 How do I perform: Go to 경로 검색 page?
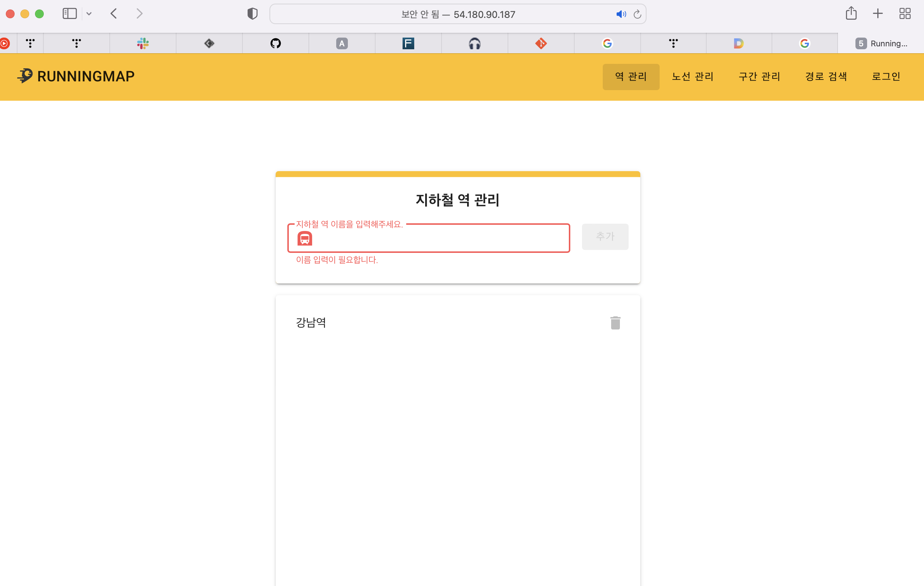[x=826, y=76]
